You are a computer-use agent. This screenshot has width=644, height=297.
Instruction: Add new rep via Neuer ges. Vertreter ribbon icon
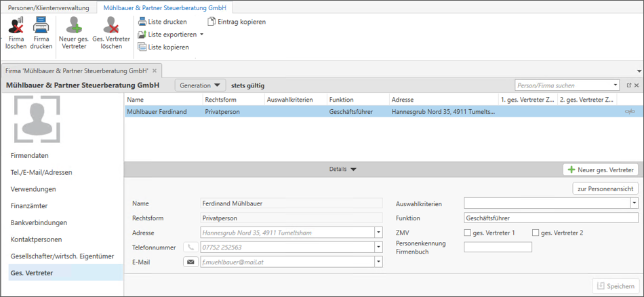coord(73,26)
